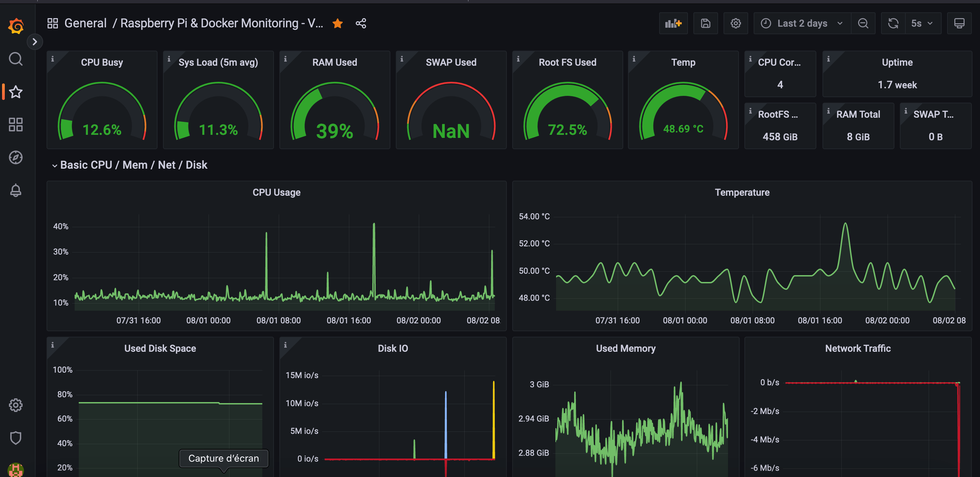Image resolution: width=980 pixels, height=477 pixels.
Task: Open the Dashboards grid icon in sidebar
Action: pos(16,125)
